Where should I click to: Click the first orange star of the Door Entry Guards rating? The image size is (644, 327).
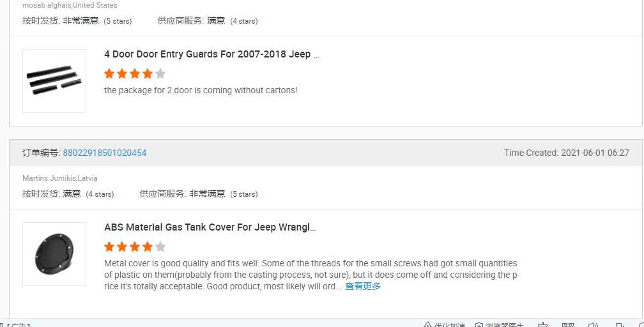(x=109, y=74)
